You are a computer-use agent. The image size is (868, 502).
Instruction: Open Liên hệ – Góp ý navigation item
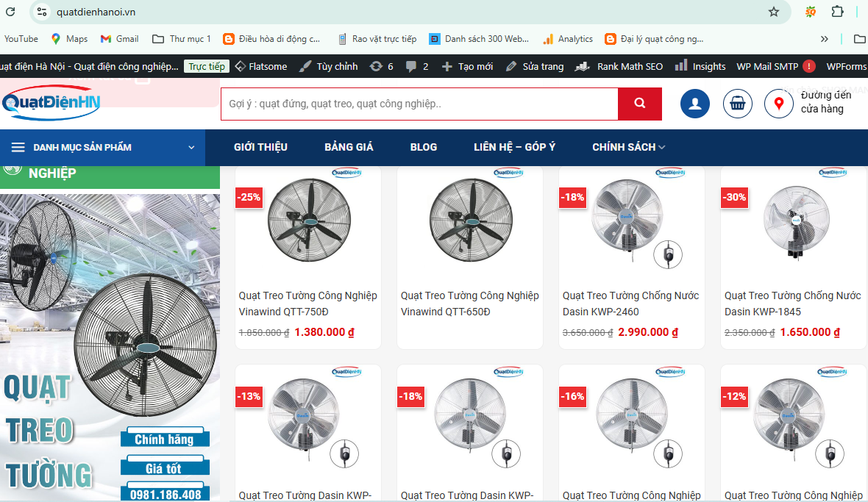click(514, 147)
